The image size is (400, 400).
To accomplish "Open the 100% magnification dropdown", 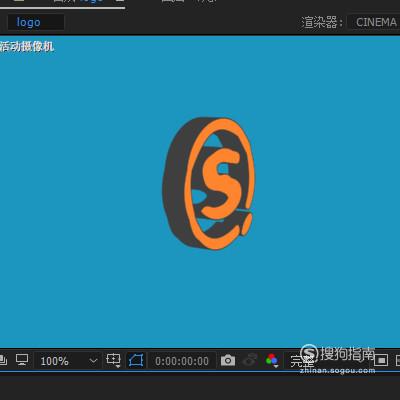I will (68, 361).
